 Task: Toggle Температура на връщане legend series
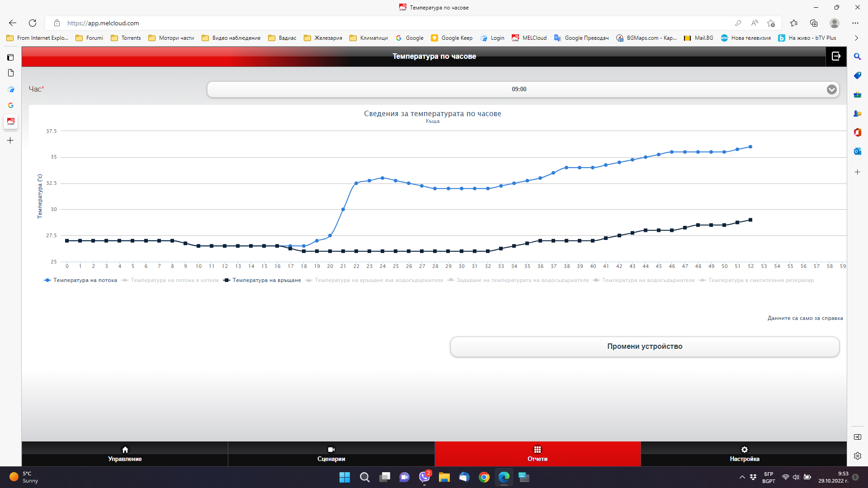point(266,280)
